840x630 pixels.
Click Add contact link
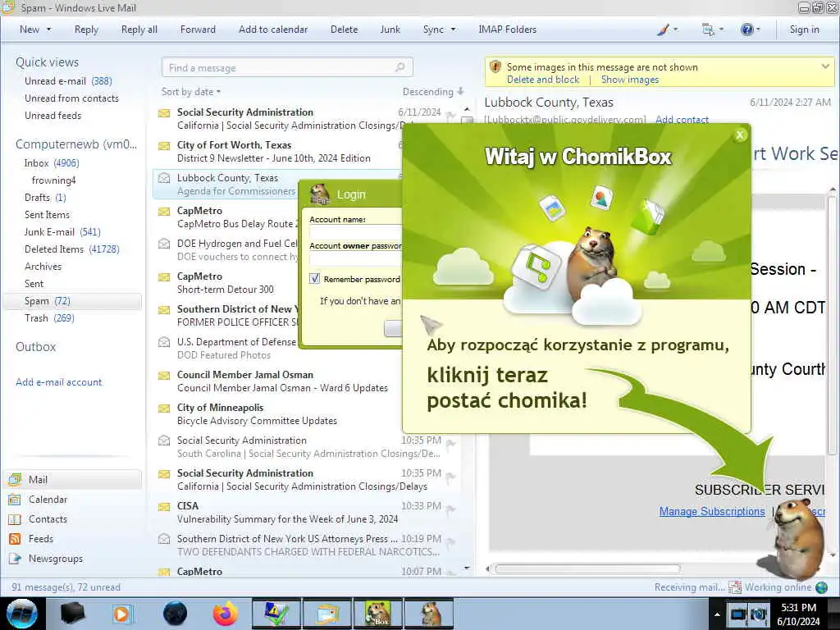pyautogui.click(x=682, y=120)
